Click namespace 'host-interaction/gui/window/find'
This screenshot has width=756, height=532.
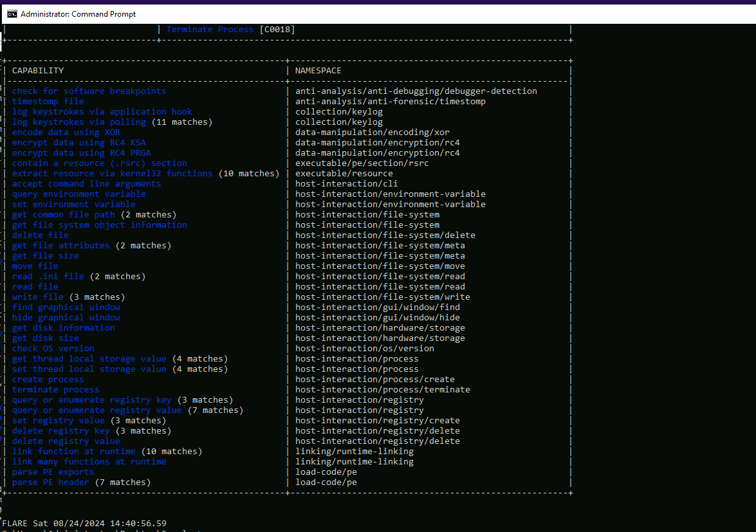click(378, 307)
